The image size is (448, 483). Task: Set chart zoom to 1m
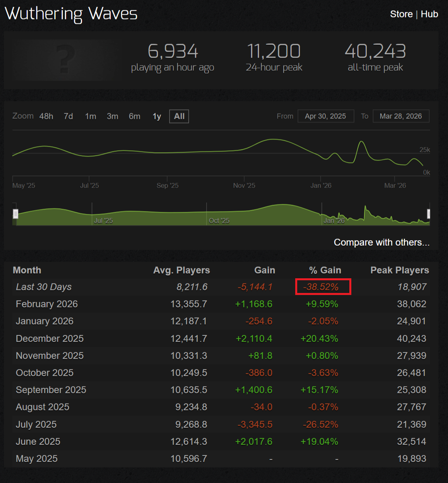[91, 116]
